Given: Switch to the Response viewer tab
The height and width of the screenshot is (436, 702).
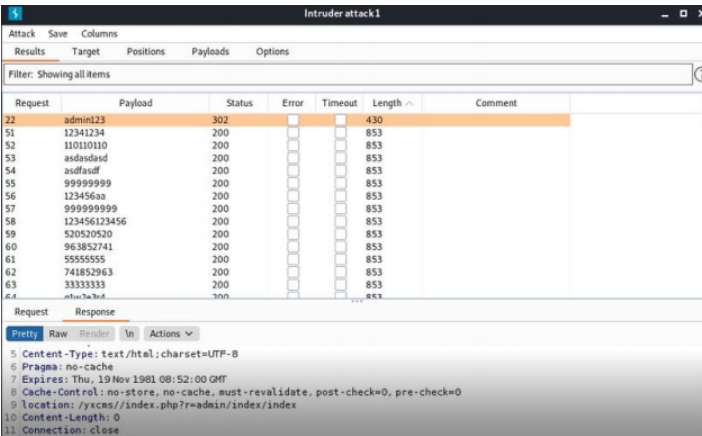Looking at the screenshot, I should [95, 312].
